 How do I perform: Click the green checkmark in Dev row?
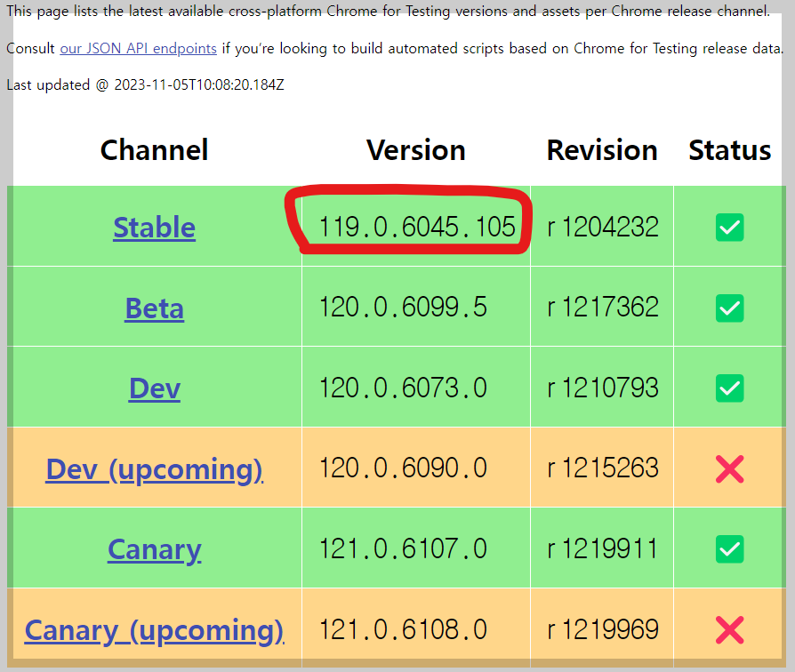[729, 388]
